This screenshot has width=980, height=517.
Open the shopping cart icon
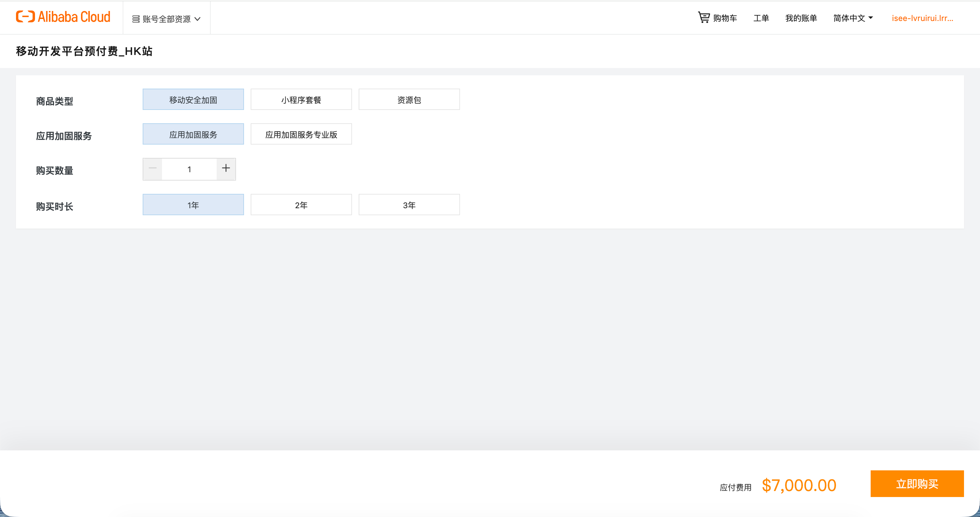704,17
